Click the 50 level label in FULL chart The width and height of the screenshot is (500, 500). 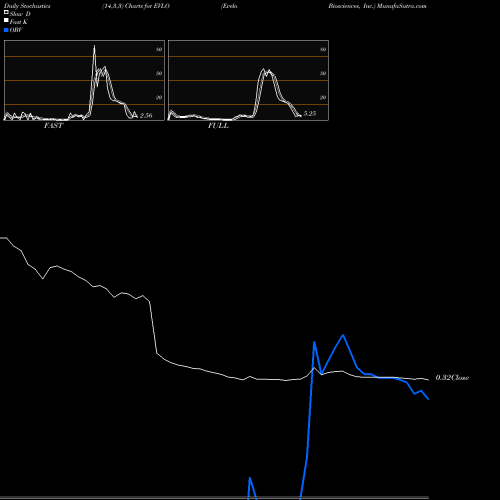323,73
